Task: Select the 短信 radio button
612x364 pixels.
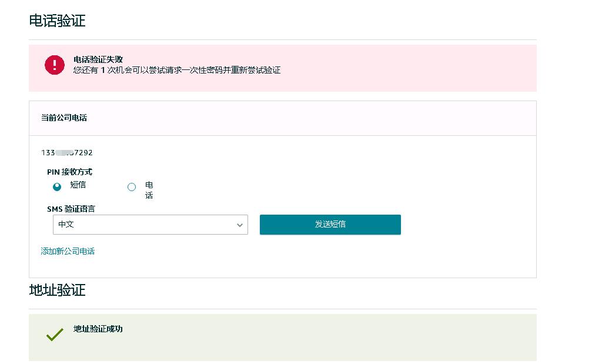Action: pos(57,186)
